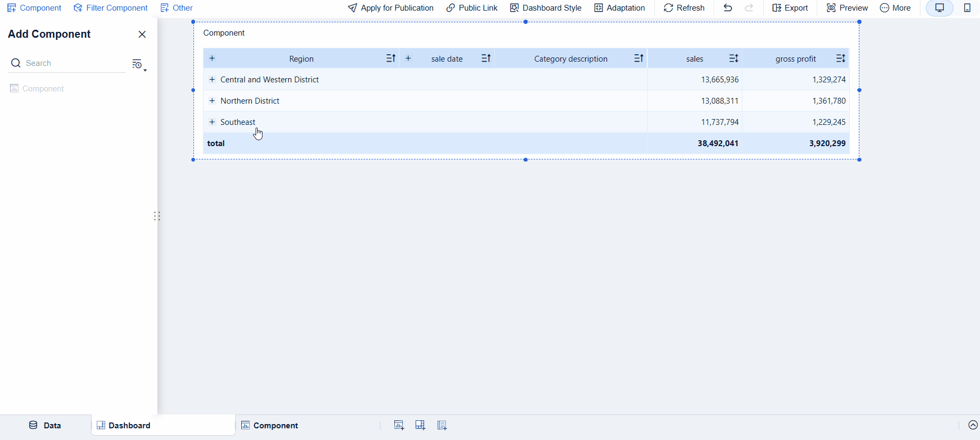This screenshot has height=440, width=980.
Task: Click the Add Component panel heading
Action: pyautogui.click(x=49, y=34)
